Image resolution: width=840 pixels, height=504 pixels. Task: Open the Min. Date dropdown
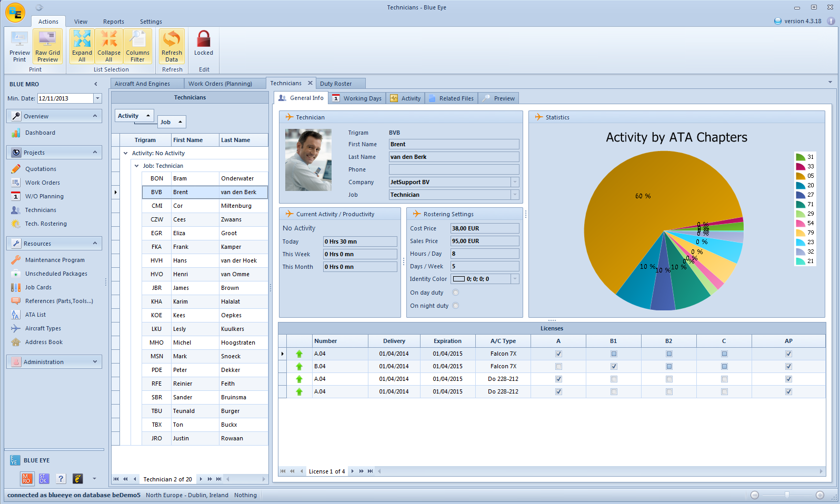[x=97, y=98]
